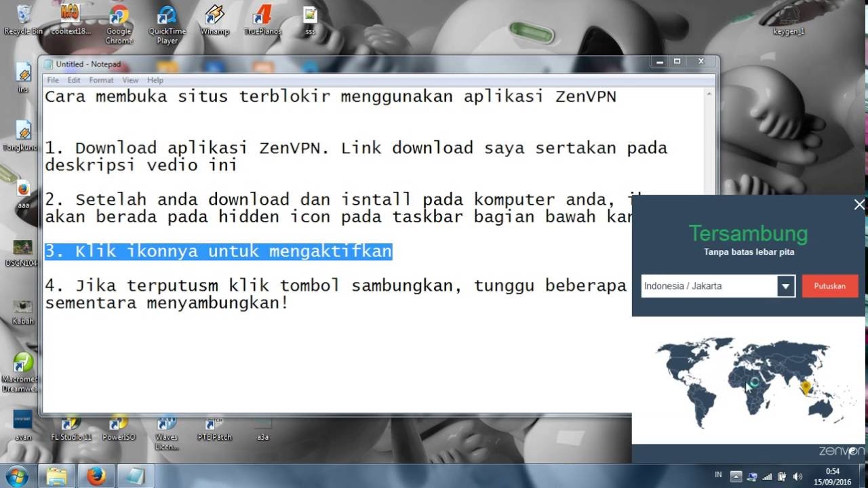
Task: Expand the Indonesia / Jakarta server dropdown
Action: click(785, 286)
